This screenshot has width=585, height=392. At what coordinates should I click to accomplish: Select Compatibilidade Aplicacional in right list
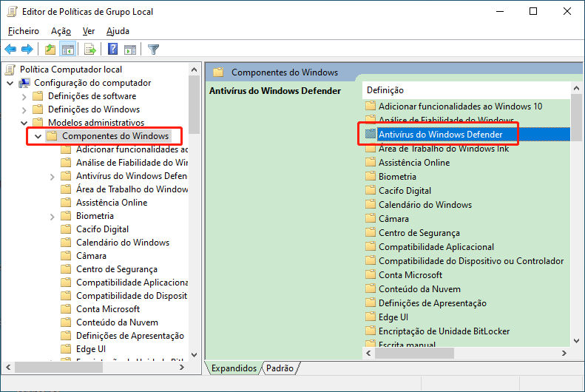coord(436,247)
